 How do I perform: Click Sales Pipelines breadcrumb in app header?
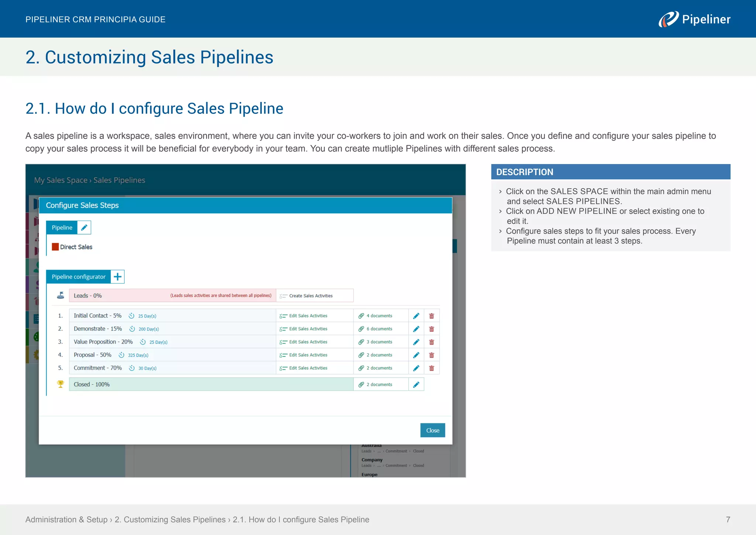(119, 180)
